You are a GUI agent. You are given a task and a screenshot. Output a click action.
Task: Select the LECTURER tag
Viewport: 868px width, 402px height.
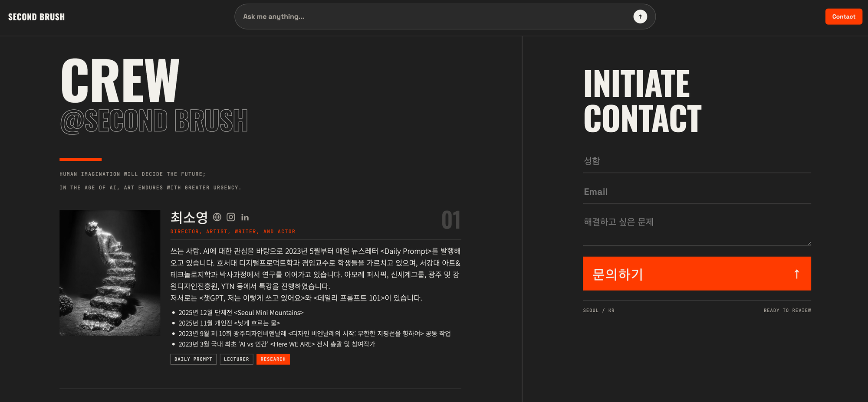click(237, 359)
